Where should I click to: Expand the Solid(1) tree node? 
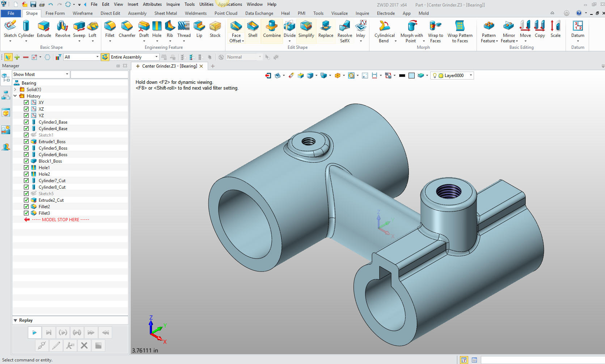click(x=15, y=89)
